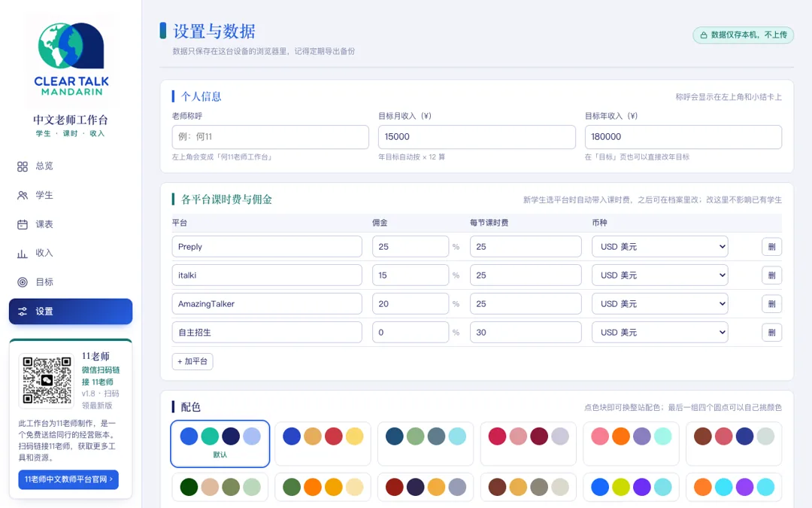Select the crimson-pink-maroon-lavender color scheme

pyautogui.click(x=529, y=444)
